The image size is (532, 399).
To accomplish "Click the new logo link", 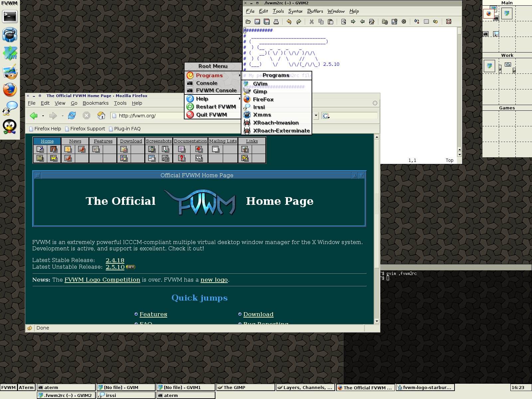I will coord(214,280).
